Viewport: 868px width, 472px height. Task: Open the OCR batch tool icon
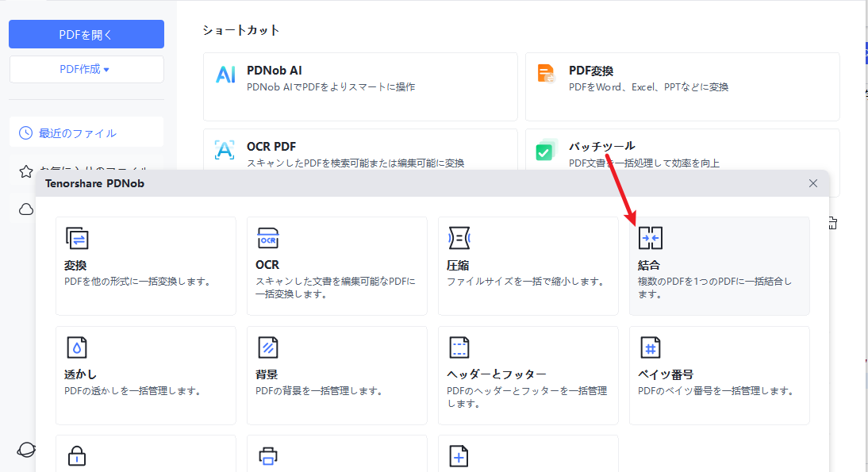tap(268, 237)
